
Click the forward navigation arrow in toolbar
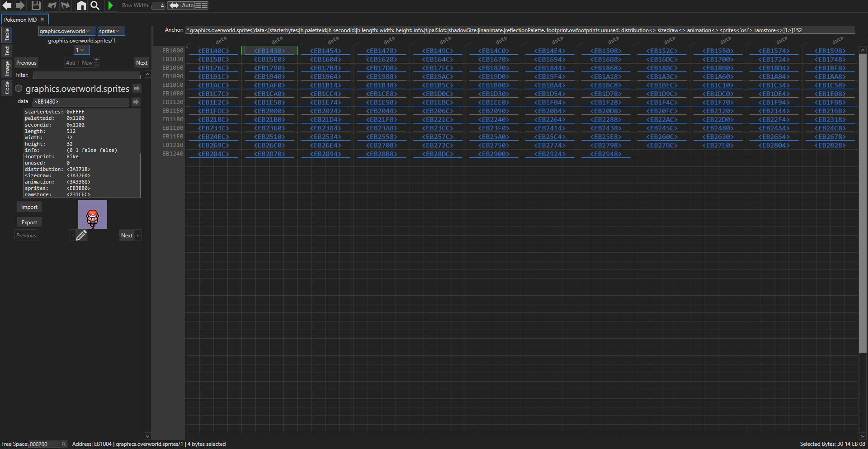(x=20, y=5)
